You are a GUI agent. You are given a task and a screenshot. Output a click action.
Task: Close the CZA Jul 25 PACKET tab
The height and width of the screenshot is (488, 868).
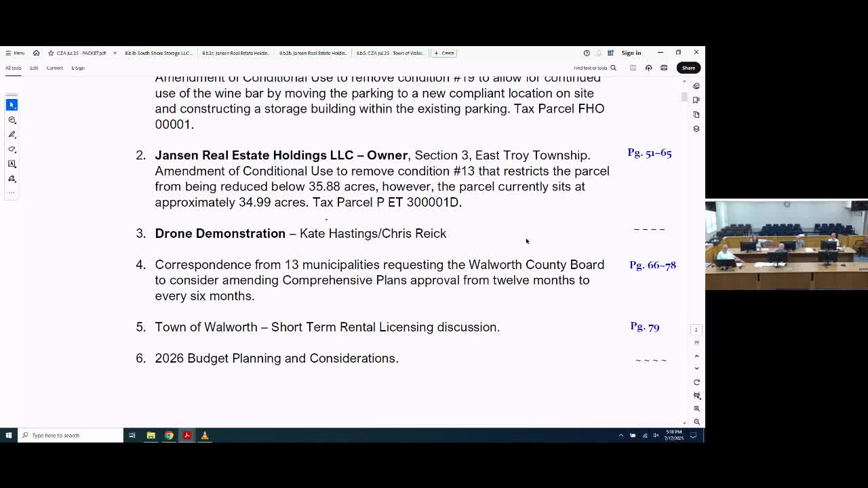click(x=115, y=53)
